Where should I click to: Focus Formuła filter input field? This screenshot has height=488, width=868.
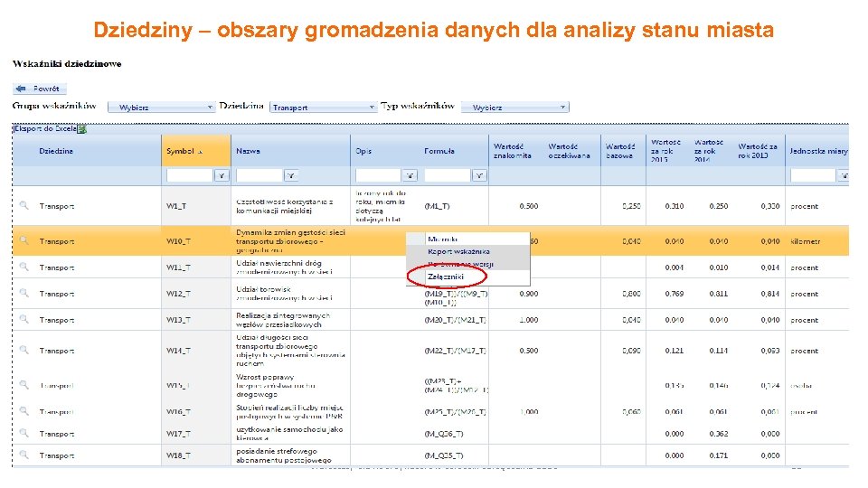click(x=448, y=175)
